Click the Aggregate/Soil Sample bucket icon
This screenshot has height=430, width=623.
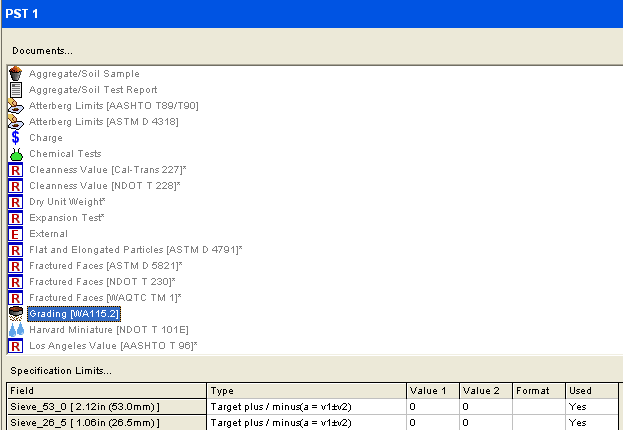click(15, 74)
